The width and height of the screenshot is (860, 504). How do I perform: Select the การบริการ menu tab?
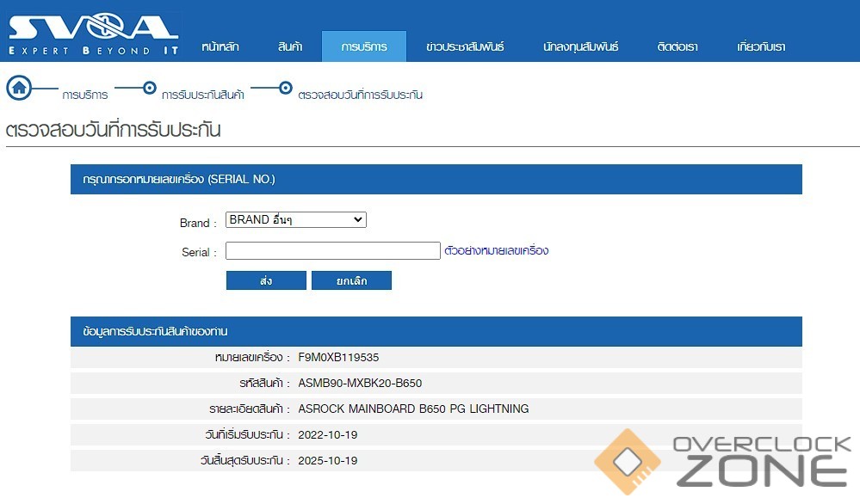pyautogui.click(x=364, y=46)
